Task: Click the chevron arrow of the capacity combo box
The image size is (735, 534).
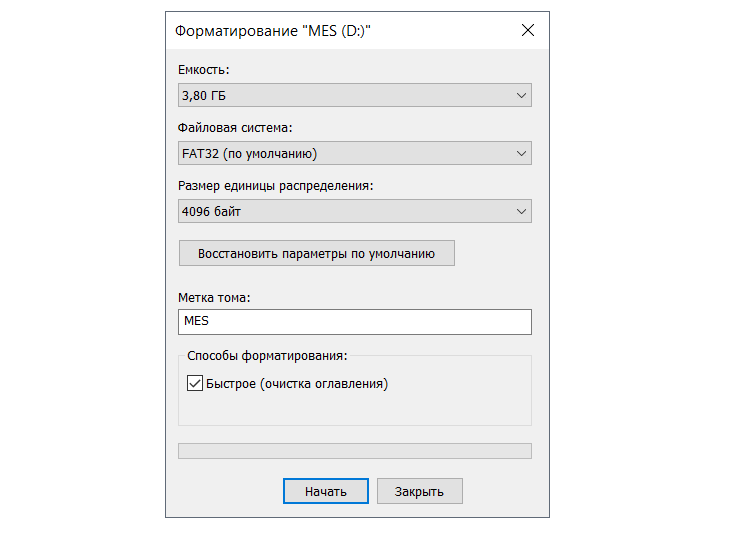Action: [521, 96]
